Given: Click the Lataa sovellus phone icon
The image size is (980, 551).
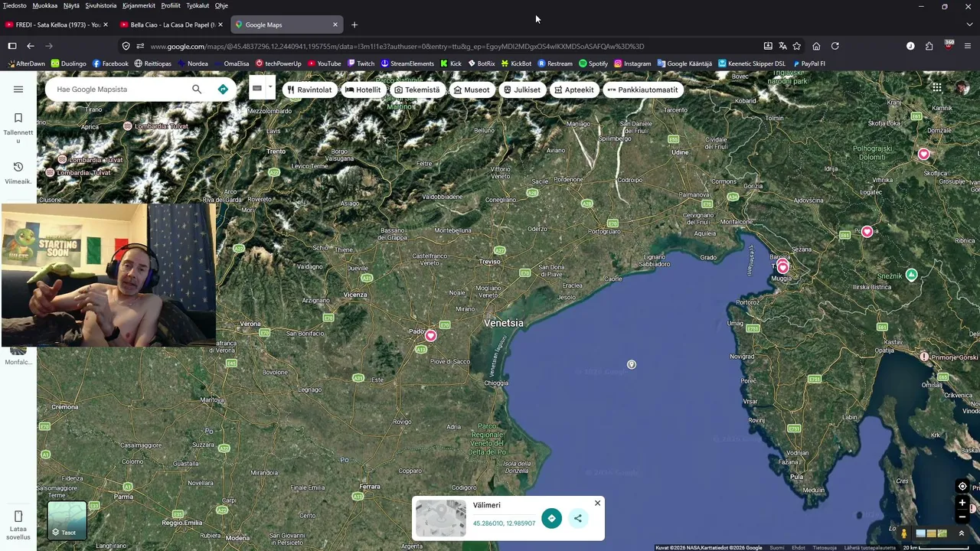Looking at the screenshot, I should (x=18, y=517).
